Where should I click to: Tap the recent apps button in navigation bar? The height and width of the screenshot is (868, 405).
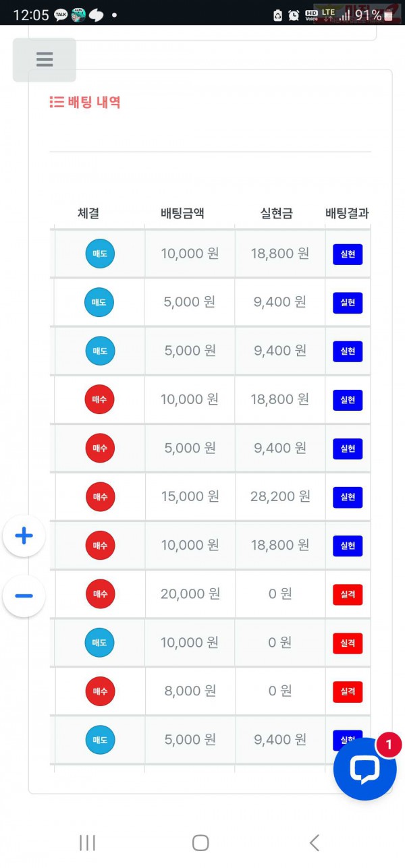(88, 842)
